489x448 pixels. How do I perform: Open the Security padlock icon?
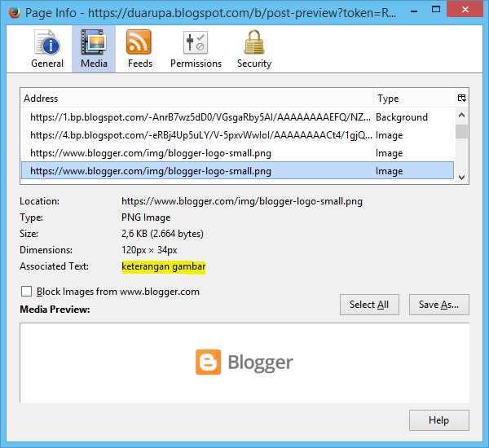[253, 42]
